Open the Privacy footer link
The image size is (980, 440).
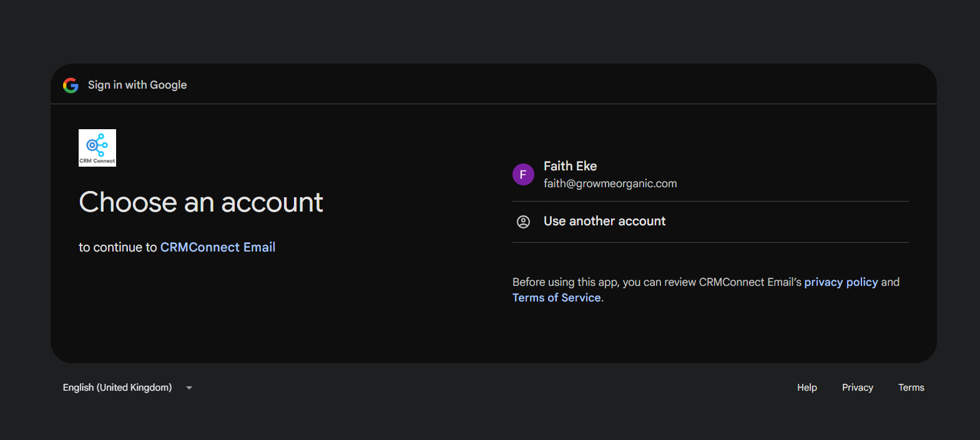coord(858,388)
